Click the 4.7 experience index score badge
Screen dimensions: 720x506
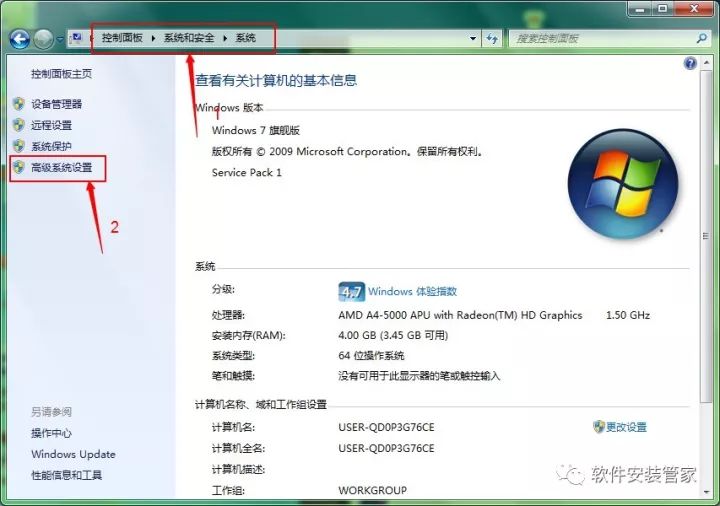pyautogui.click(x=351, y=292)
